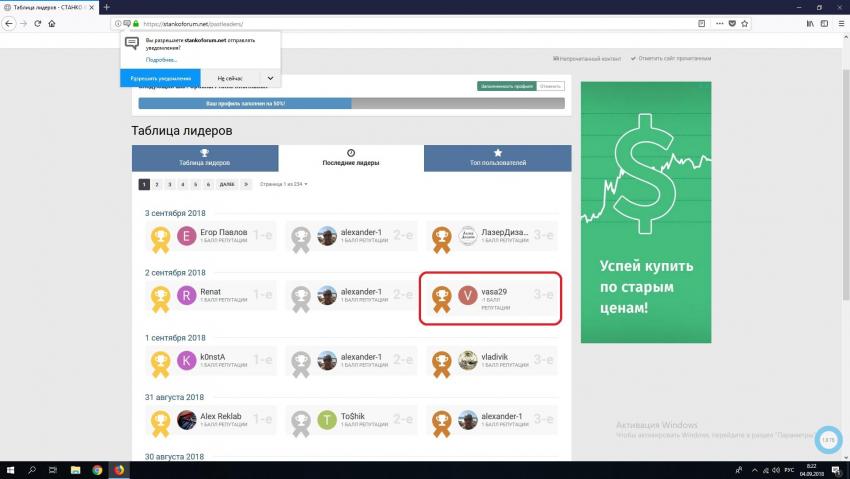
Task: Expand the notification options dropdown arrow
Action: [x=270, y=78]
